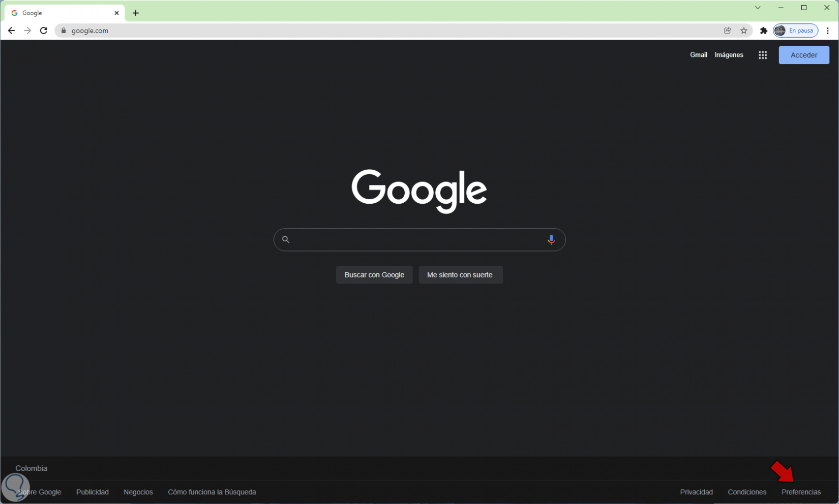View site info via the lock icon
Viewport: 839px width, 504px height.
pos(63,30)
